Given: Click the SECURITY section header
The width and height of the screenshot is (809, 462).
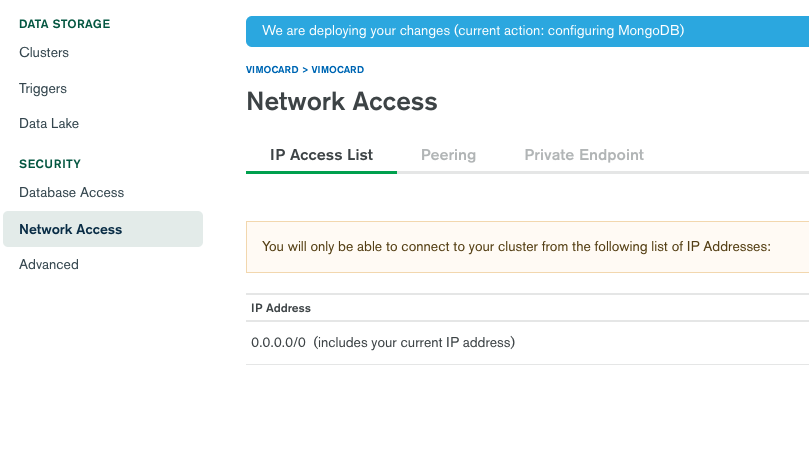Looking at the screenshot, I should (x=50, y=163).
